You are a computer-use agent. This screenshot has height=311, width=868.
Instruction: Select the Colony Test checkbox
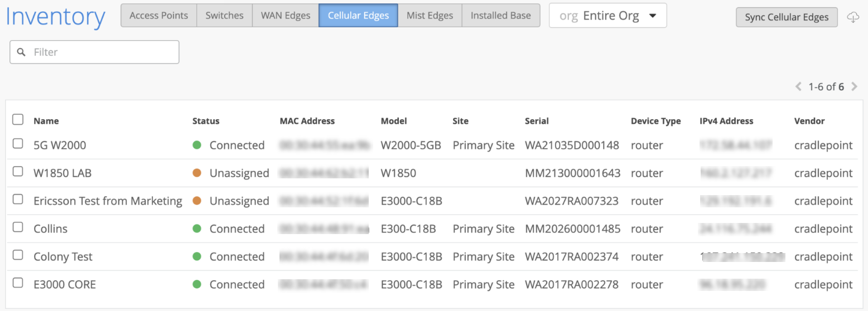point(18,255)
